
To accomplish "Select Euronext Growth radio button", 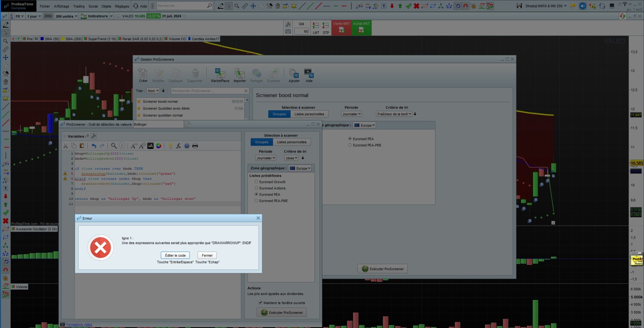I will coord(256,182).
